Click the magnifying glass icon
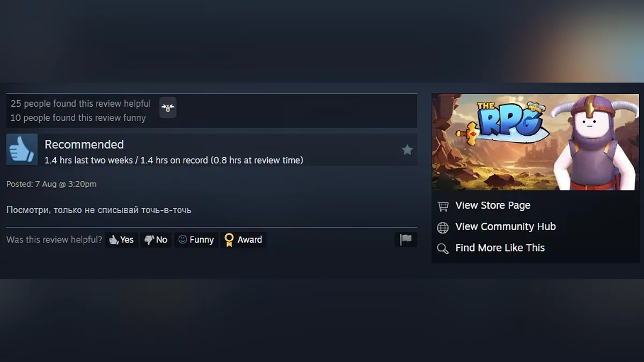Image resolution: width=644 pixels, height=362 pixels. point(443,248)
